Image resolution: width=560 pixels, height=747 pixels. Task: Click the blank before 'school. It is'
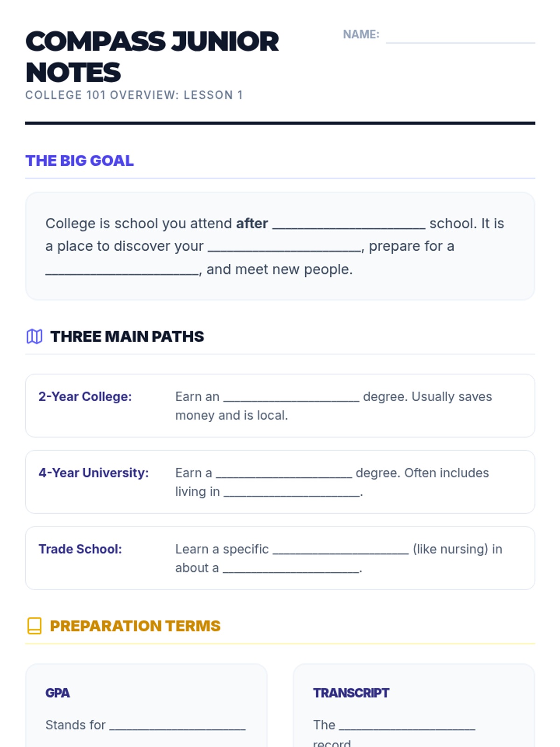point(349,224)
